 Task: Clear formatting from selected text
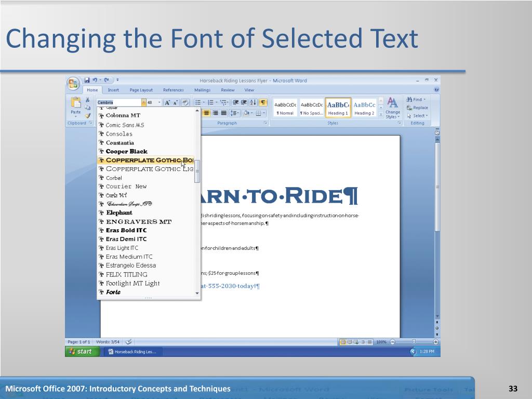[185, 102]
